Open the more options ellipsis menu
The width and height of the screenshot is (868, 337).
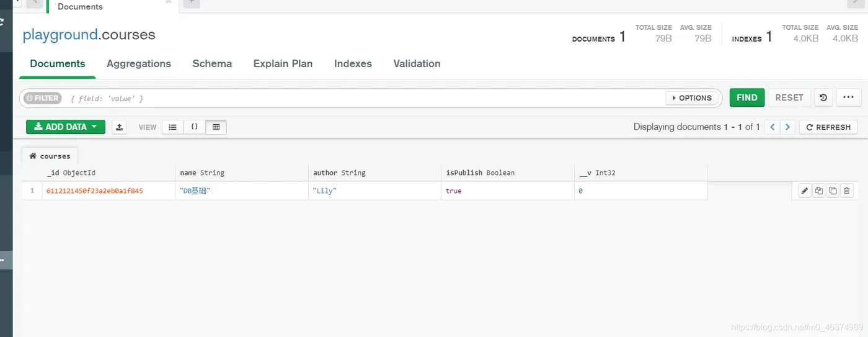(848, 97)
